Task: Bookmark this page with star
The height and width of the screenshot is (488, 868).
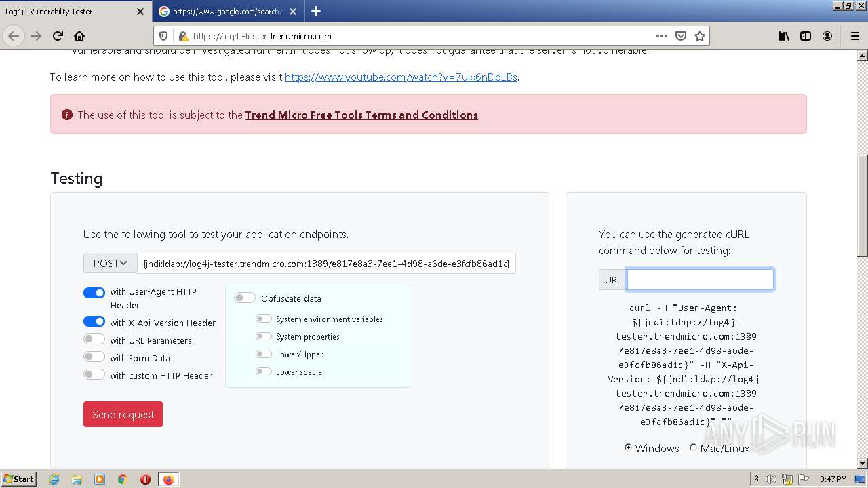Action: [700, 36]
